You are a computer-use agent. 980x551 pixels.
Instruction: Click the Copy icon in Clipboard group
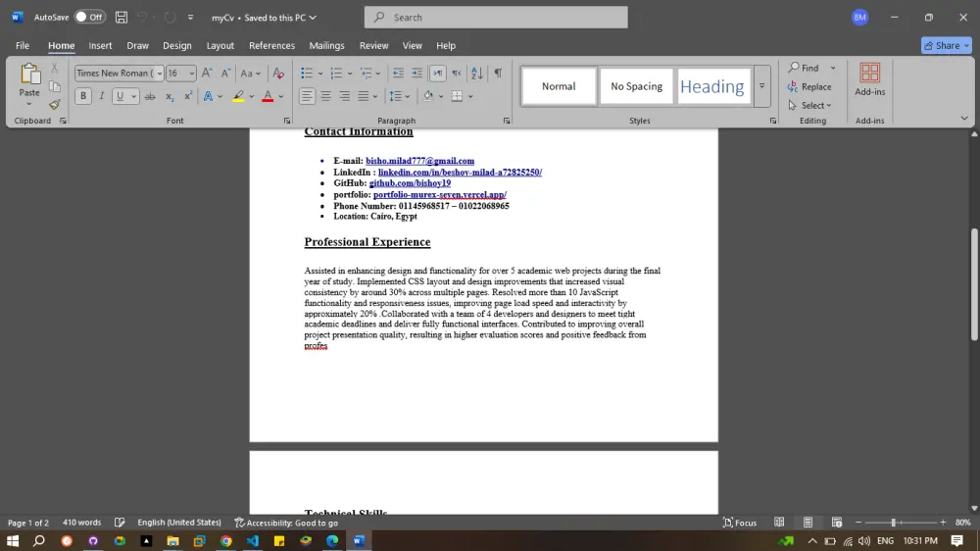(x=55, y=86)
